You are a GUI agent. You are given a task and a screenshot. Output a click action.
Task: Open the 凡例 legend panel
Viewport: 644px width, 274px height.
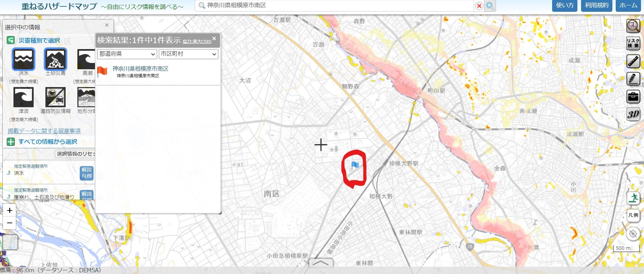tap(633, 215)
